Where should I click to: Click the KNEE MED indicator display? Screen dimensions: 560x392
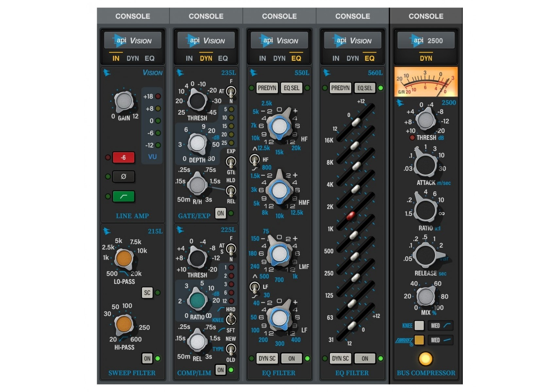click(440, 325)
